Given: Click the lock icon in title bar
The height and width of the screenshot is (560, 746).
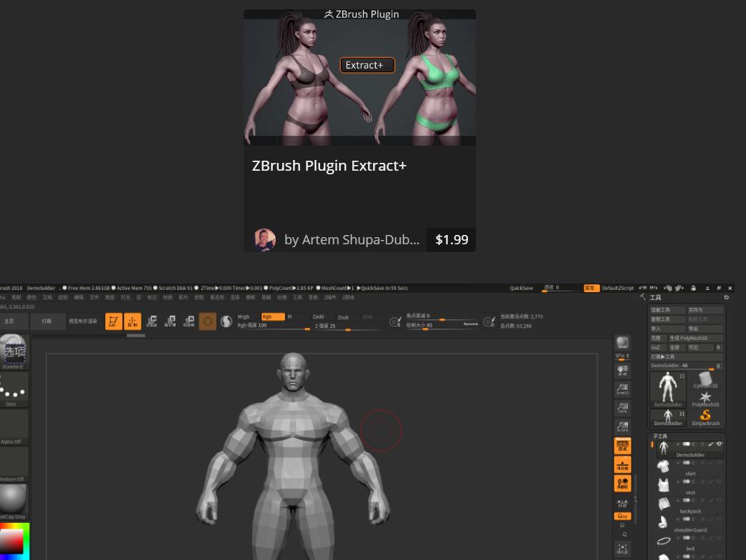Looking at the screenshot, I should [693, 288].
